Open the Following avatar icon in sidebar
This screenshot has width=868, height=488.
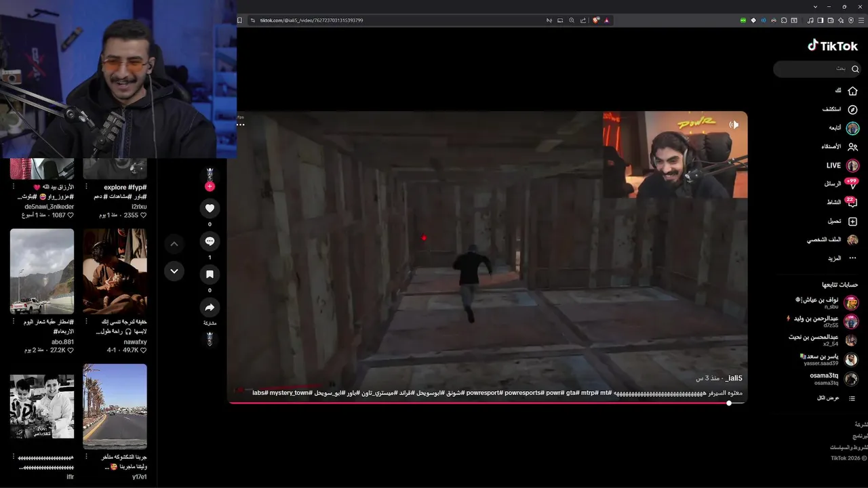pos(852,128)
